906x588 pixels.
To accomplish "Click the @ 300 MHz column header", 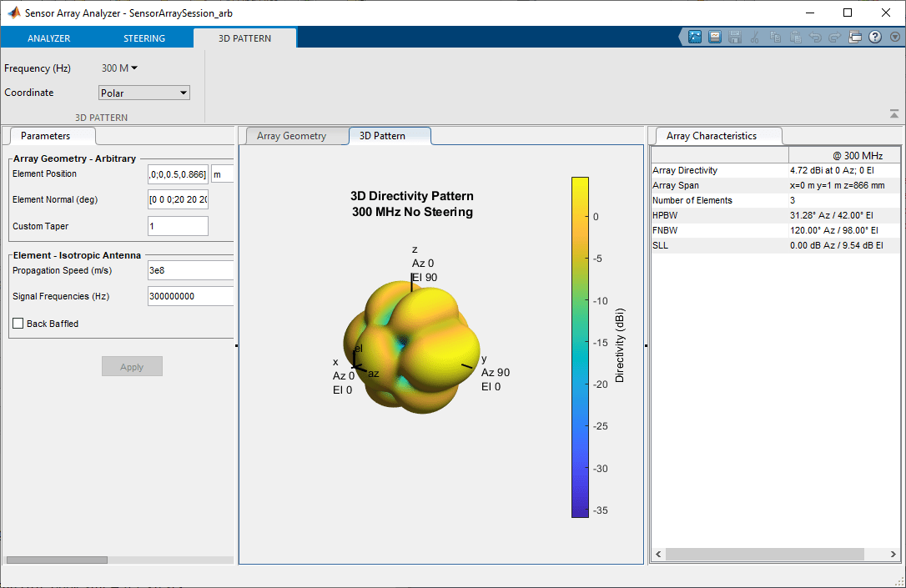I will coord(844,155).
